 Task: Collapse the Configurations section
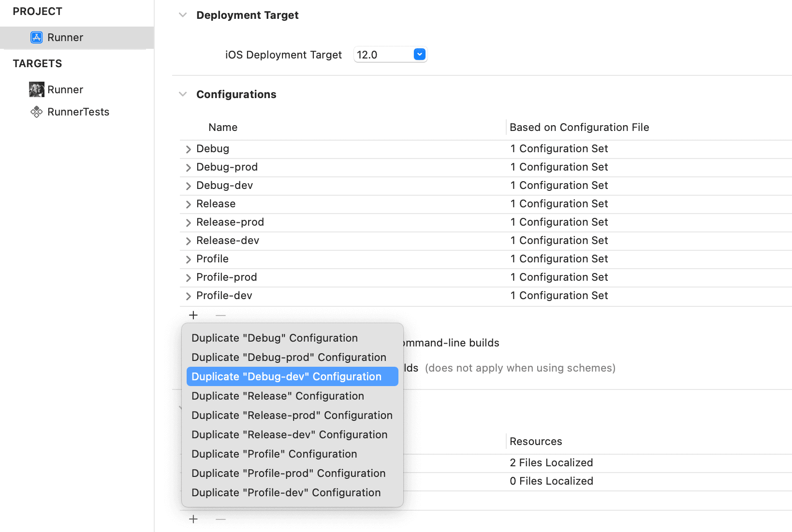click(183, 94)
